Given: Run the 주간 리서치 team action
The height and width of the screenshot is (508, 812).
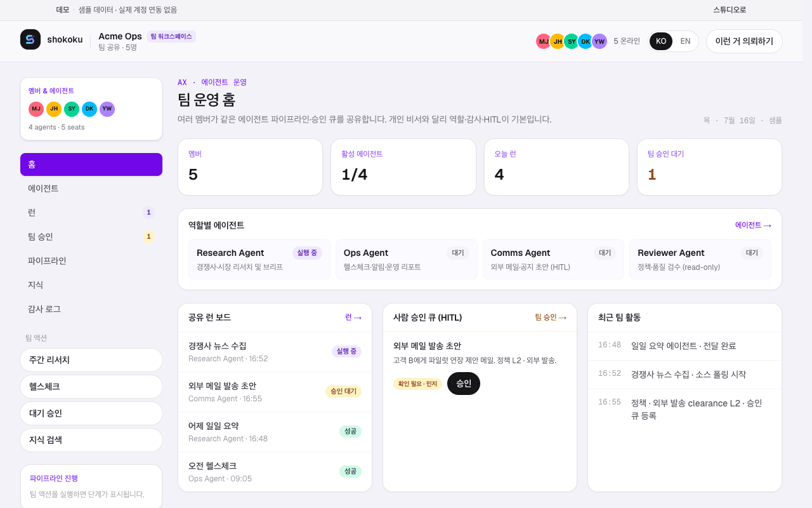Looking at the screenshot, I should [x=91, y=360].
